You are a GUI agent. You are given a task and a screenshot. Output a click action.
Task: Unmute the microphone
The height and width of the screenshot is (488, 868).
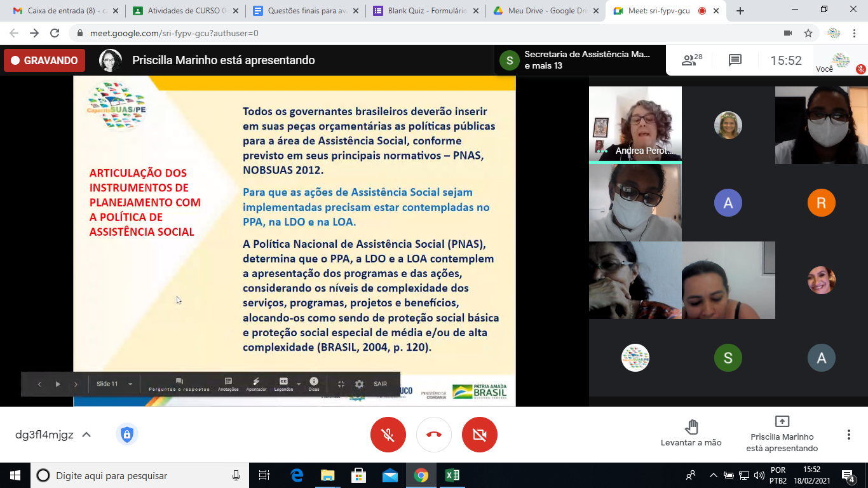coord(388,435)
